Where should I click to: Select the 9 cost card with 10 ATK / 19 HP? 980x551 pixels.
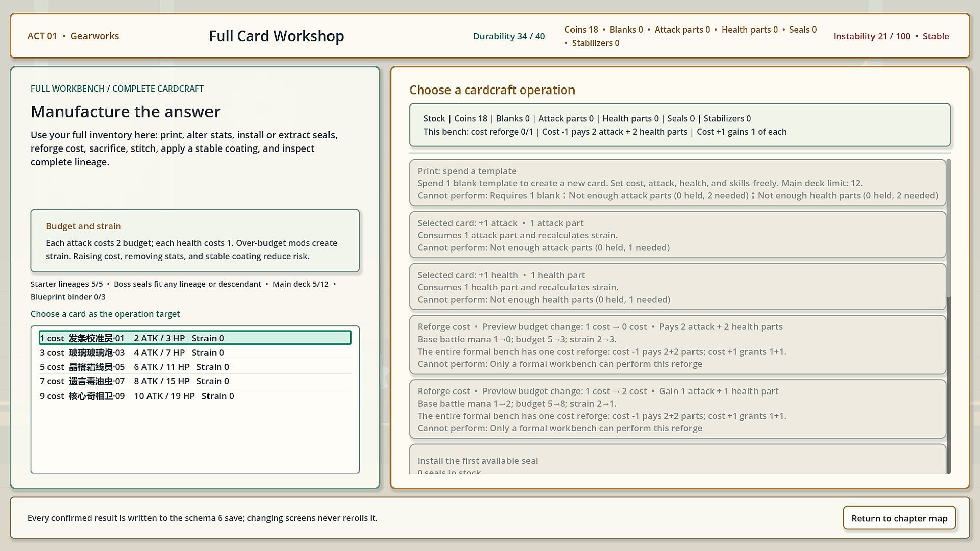click(195, 396)
